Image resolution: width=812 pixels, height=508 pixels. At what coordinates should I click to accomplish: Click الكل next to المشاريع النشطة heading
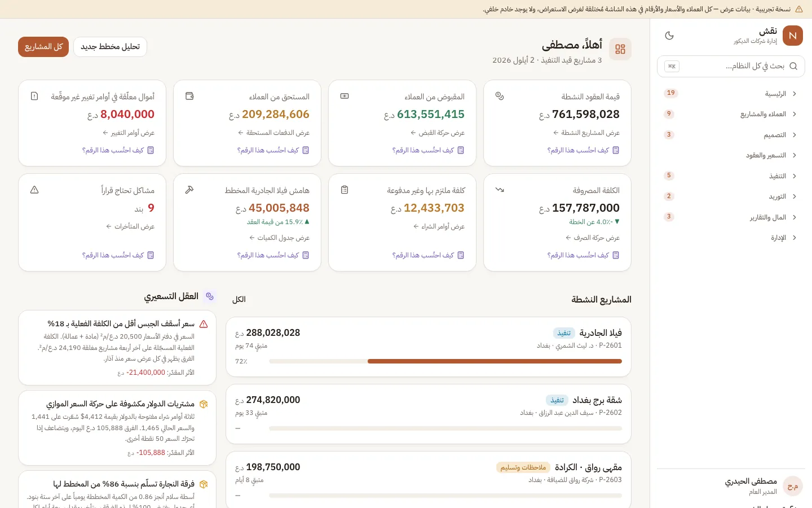coord(239,299)
